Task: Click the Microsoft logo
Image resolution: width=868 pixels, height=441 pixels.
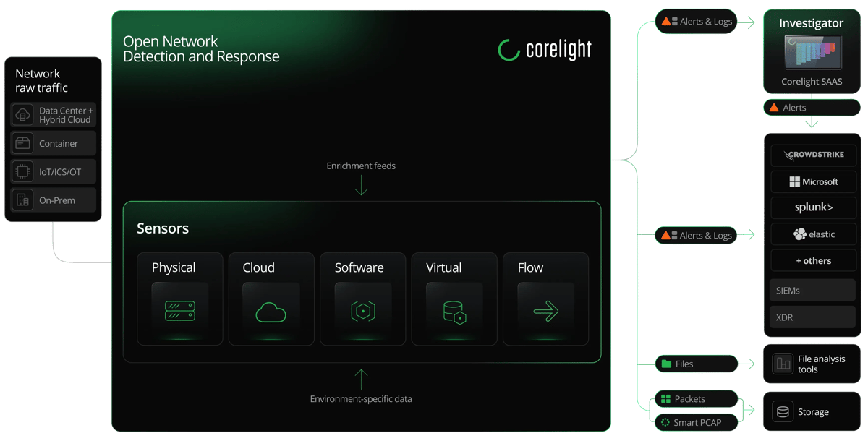Action: pos(813,181)
